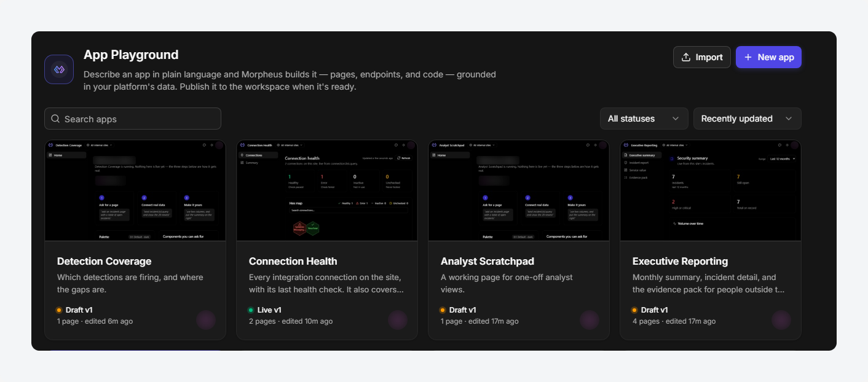
Task: Click the App Playground logo icon
Action: (59, 69)
